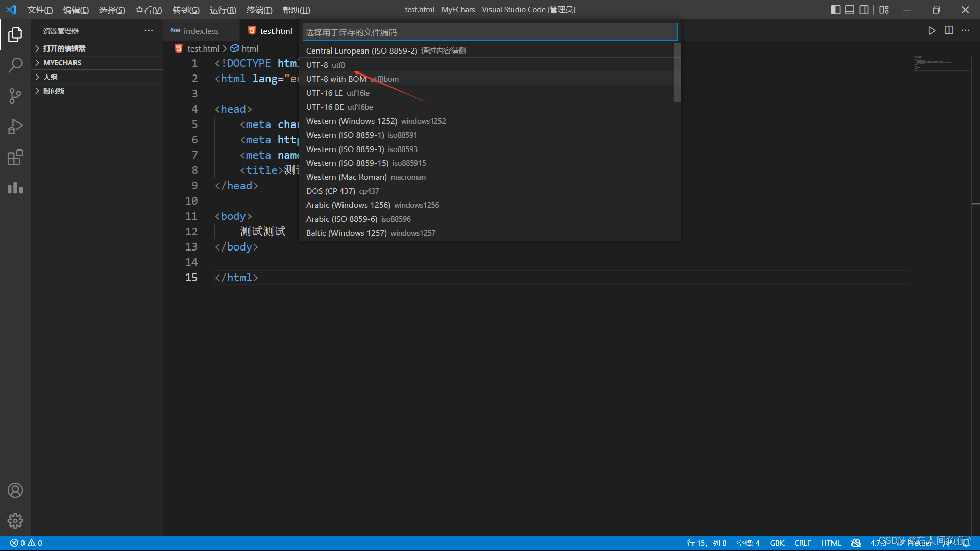Open the Extensions view
Screen dimensions: 980x551
point(15,157)
